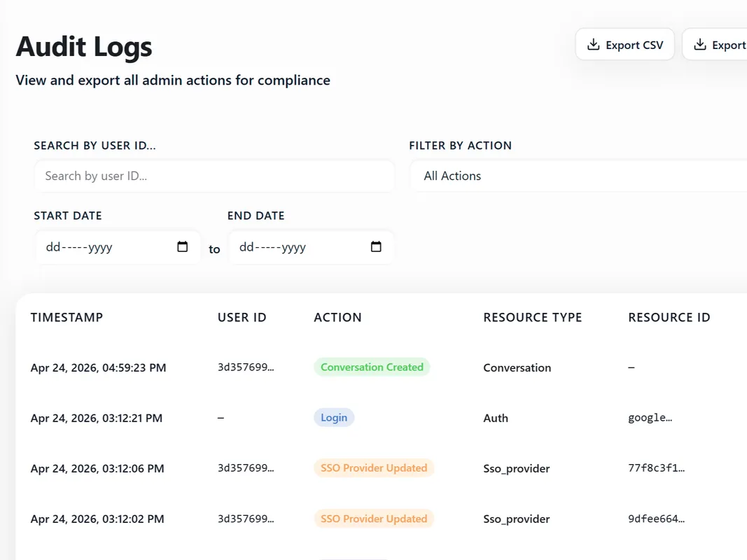Select timestamp Apr 24, 2026, 03:12:02 PM
Screen dimensions: 747x560
(x=97, y=519)
